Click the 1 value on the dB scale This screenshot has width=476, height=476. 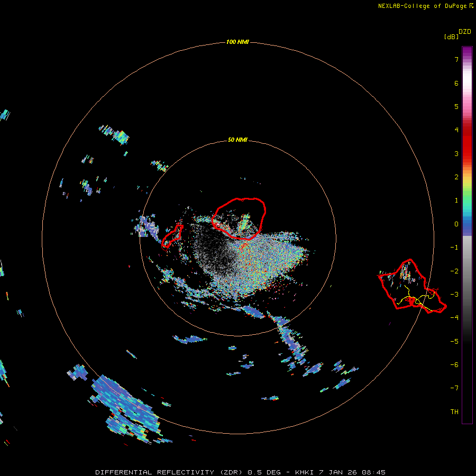pyautogui.click(x=456, y=200)
